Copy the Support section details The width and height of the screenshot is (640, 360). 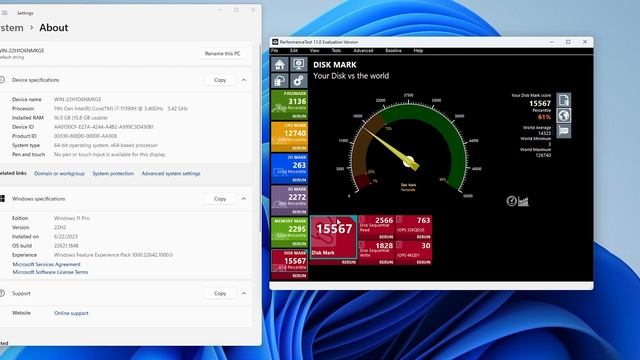[x=220, y=293]
